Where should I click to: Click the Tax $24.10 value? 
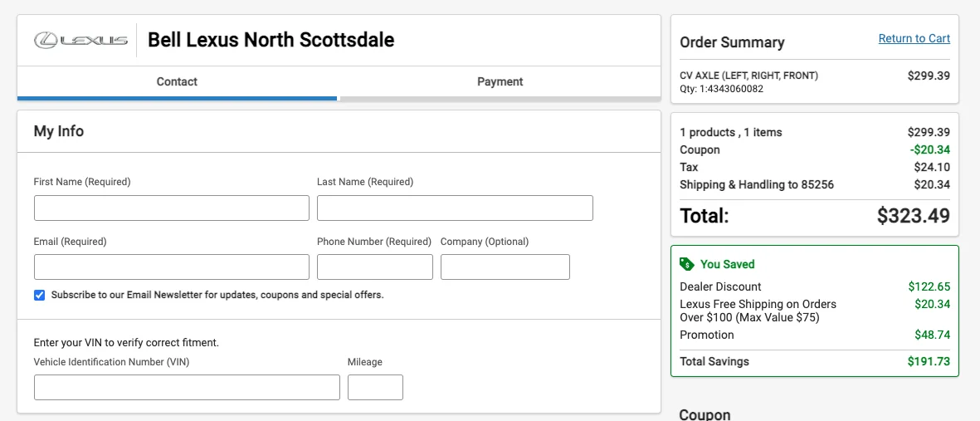point(932,168)
